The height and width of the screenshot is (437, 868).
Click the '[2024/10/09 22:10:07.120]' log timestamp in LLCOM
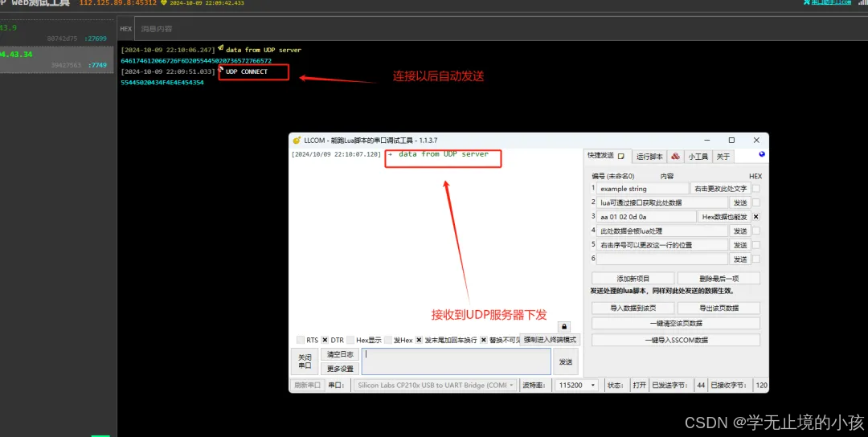click(336, 155)
